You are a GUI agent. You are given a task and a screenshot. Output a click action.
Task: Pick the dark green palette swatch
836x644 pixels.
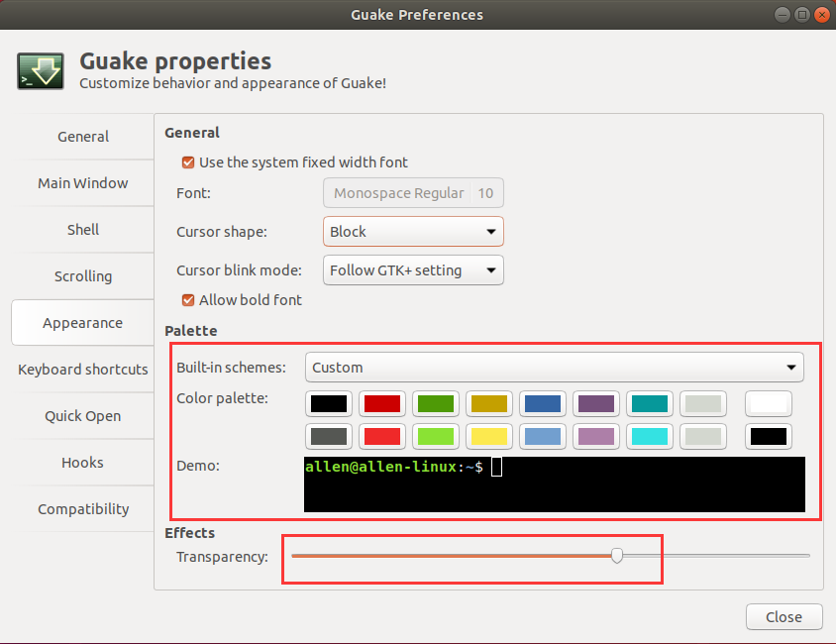tap(436, 403)
